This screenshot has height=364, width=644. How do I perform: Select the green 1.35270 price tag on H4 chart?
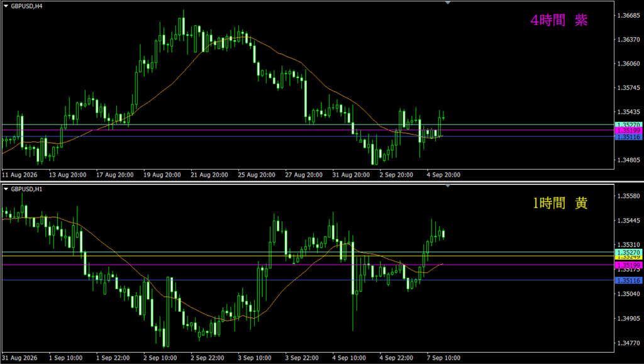[628, 124]
